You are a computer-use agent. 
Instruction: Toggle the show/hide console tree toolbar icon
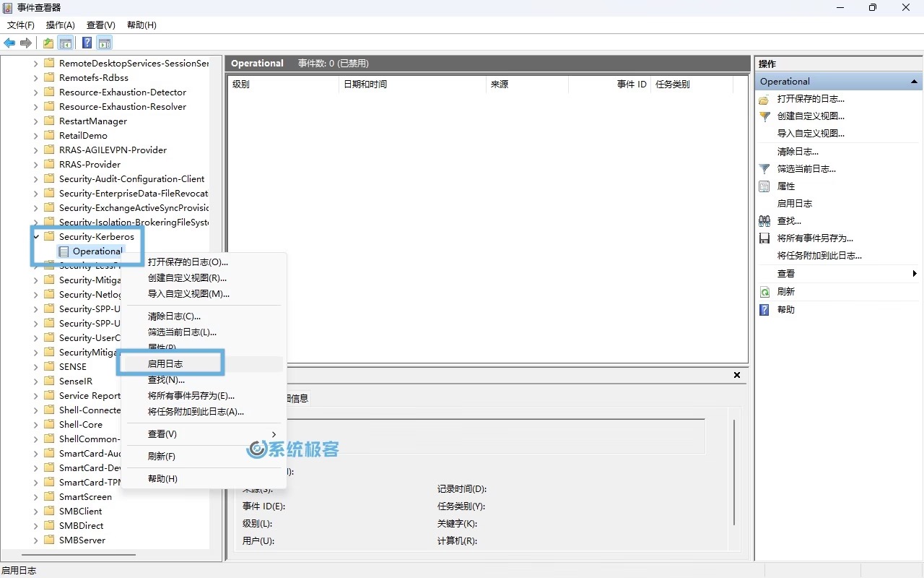(x=65, y=43)
